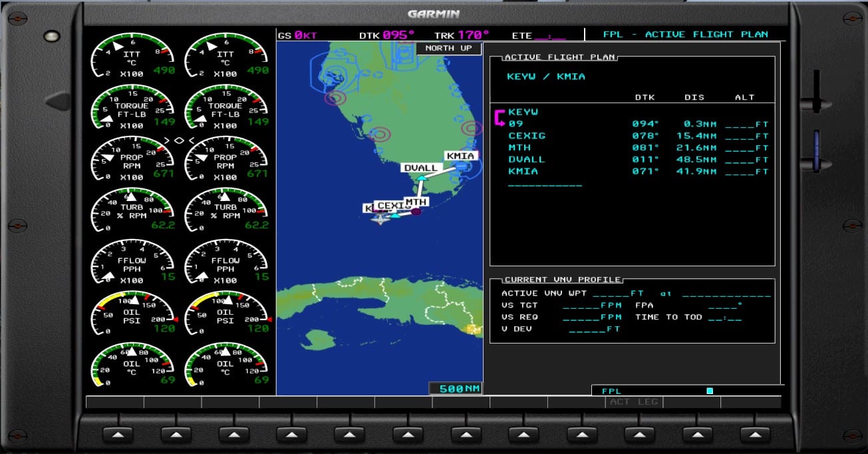Image resolution: width=868 pixels, height=454 pixels.
Task: Click the KMIA label on the map
Action: click(x=460, y=156)
